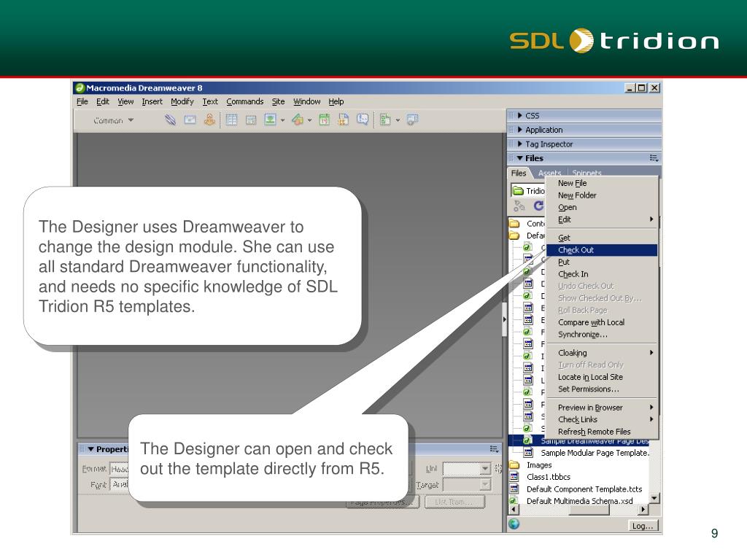Click the Insert Div Tag icon
The height and width of the screenshot is (560, 747).
pyautogui.click(x=251, y=120)
